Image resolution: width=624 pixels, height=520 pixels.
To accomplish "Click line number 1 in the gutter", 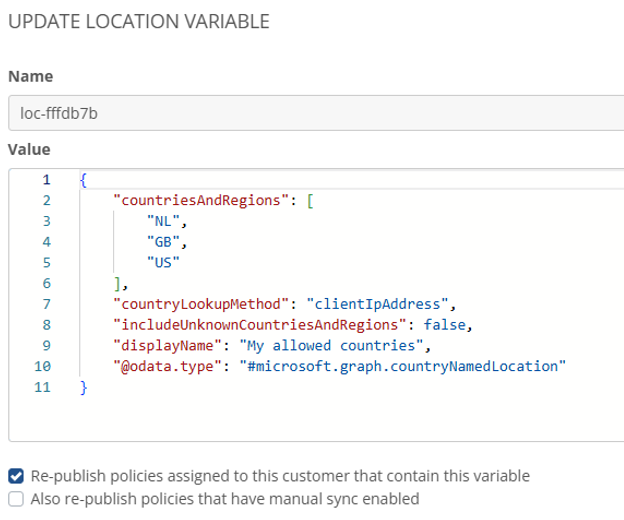I will (45, 180).
